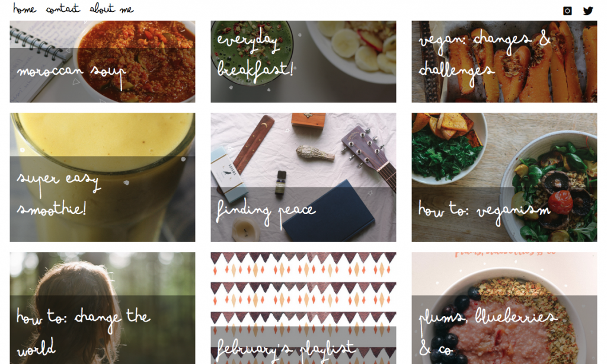Open the everyday breakfast! post
Screen dimensions: 607x364
[303, 62]
